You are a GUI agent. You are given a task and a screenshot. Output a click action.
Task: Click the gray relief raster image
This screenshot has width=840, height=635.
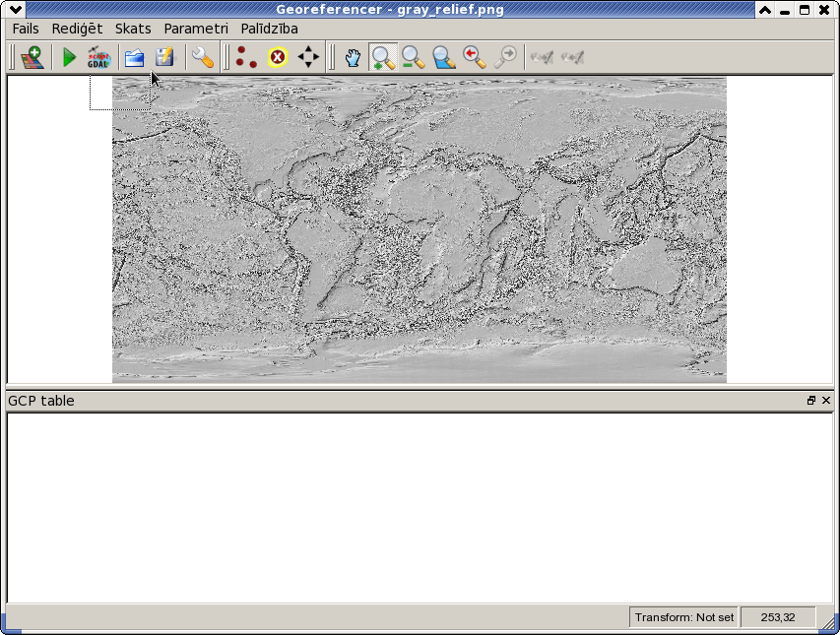click(x=419, y=229)
